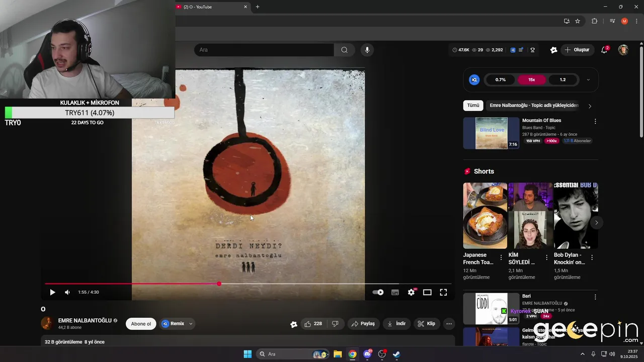Viewport: 644px width, 362px height.
Task: Open options for the Bari video
Action: tap(595, 297)
